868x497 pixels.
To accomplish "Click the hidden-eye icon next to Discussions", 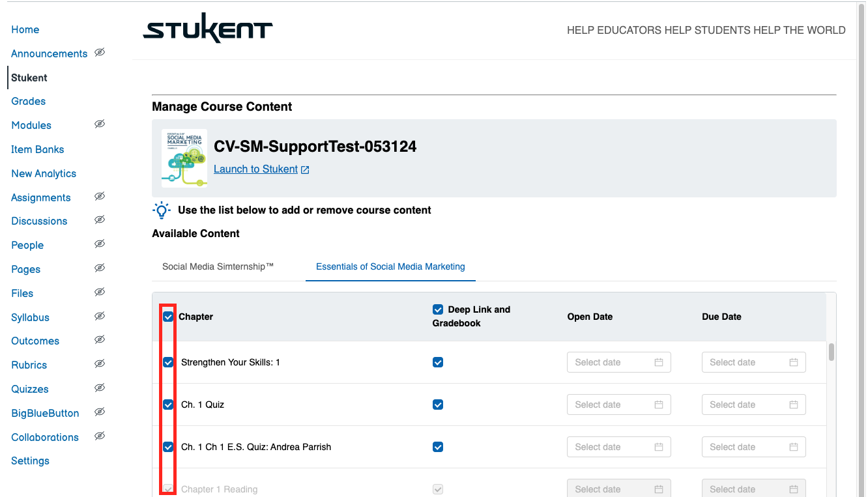I will click(100, 220).
